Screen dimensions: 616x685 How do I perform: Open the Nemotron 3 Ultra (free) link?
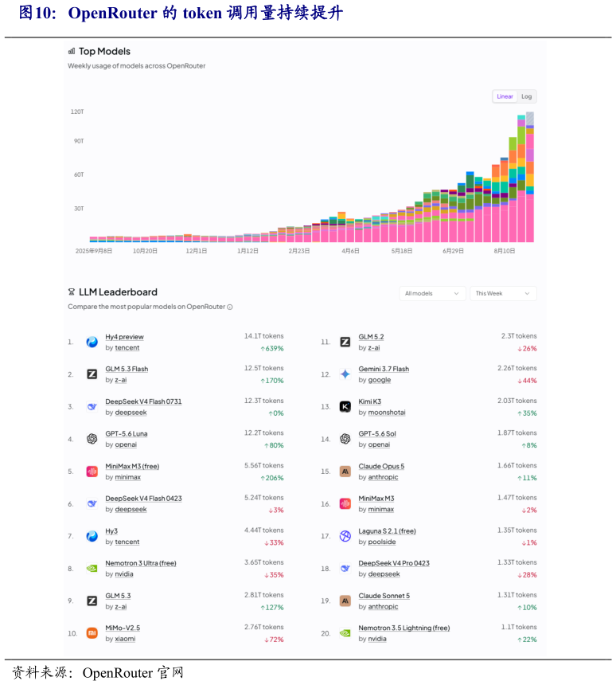[x=141, y=564]
